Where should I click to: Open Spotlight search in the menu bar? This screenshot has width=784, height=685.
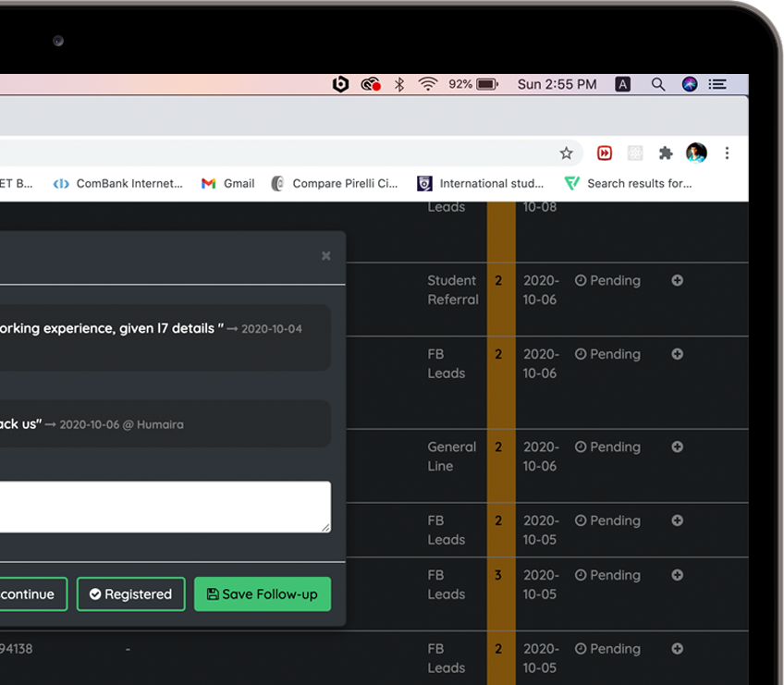tap(658, 84)
